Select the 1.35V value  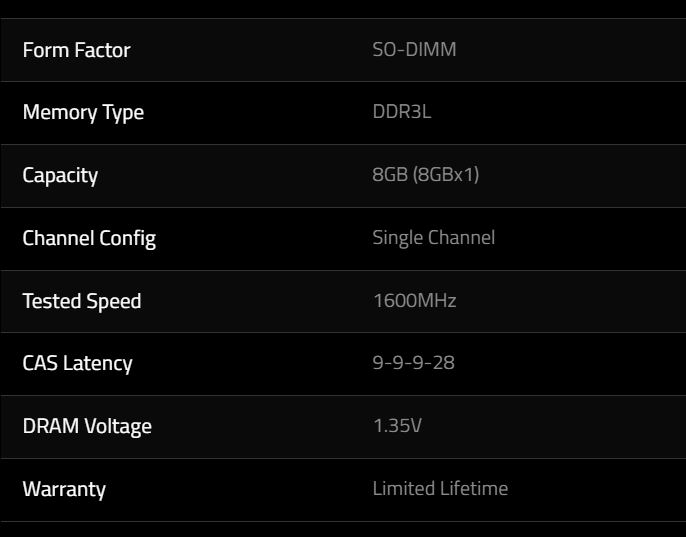(397, 425)
